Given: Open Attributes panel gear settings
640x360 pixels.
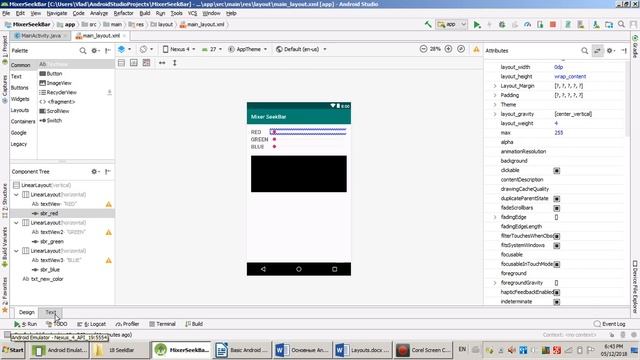Looking at the screenshot, I should tap(610, 51).
